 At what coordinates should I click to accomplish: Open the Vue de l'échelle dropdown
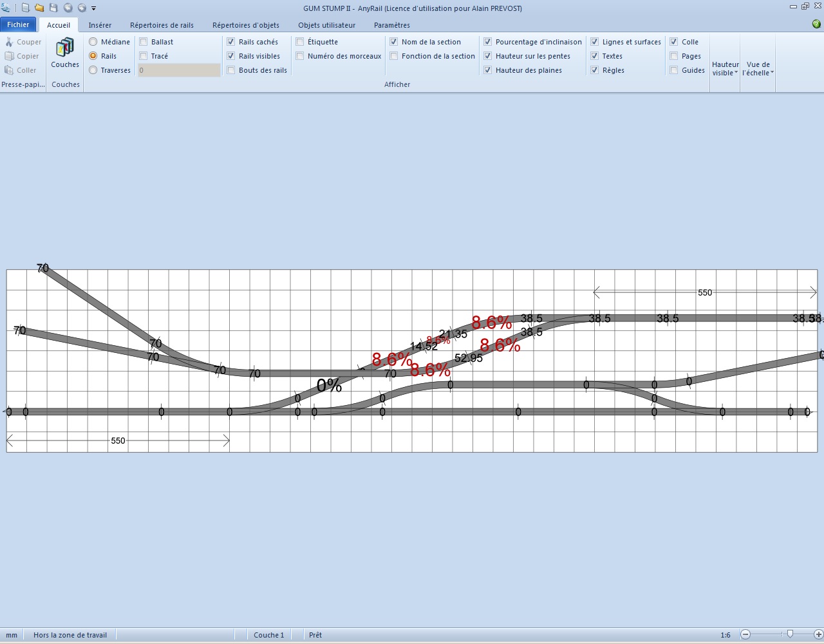click(x=758, y=68)
